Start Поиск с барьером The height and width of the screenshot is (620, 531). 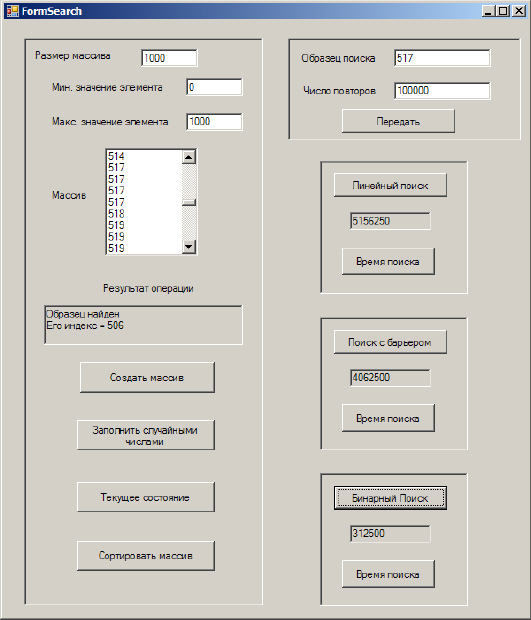point(390,342)
